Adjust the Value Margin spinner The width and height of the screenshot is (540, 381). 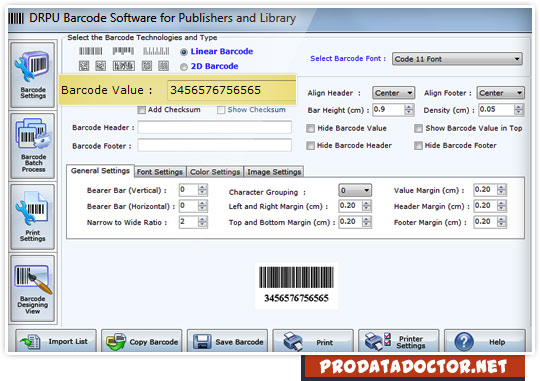[x=502, y=190]
